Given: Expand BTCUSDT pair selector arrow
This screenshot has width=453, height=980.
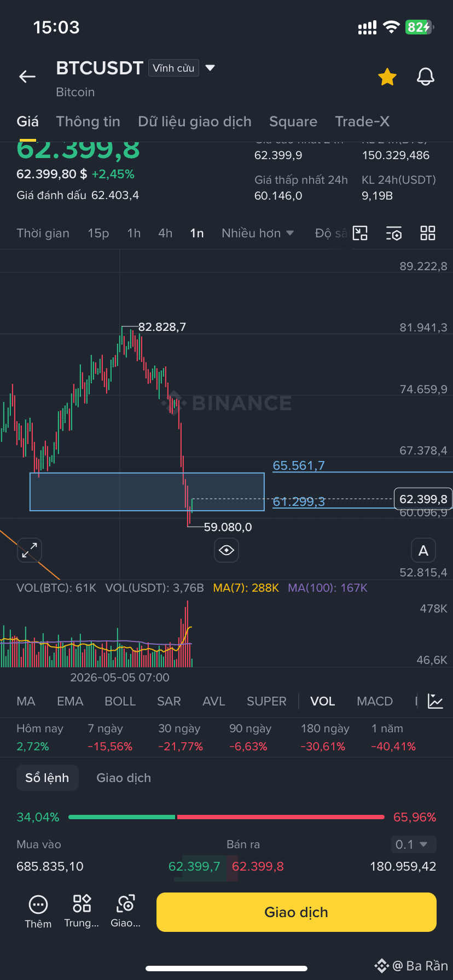Looking at the screenshot, I should point(210,68).
